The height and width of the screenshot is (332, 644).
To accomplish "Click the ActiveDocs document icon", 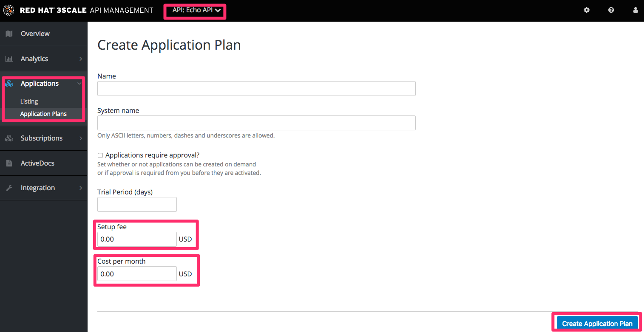I will 9,163.
